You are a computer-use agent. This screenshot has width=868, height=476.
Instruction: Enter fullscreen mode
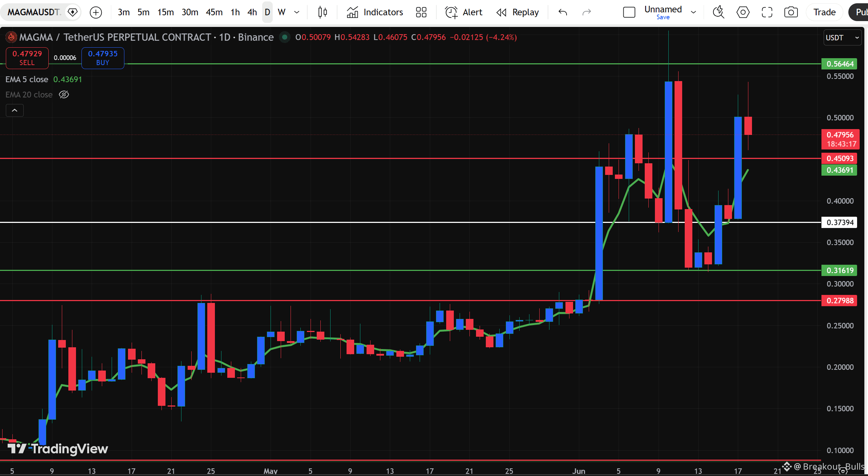[x=767, y=12]
